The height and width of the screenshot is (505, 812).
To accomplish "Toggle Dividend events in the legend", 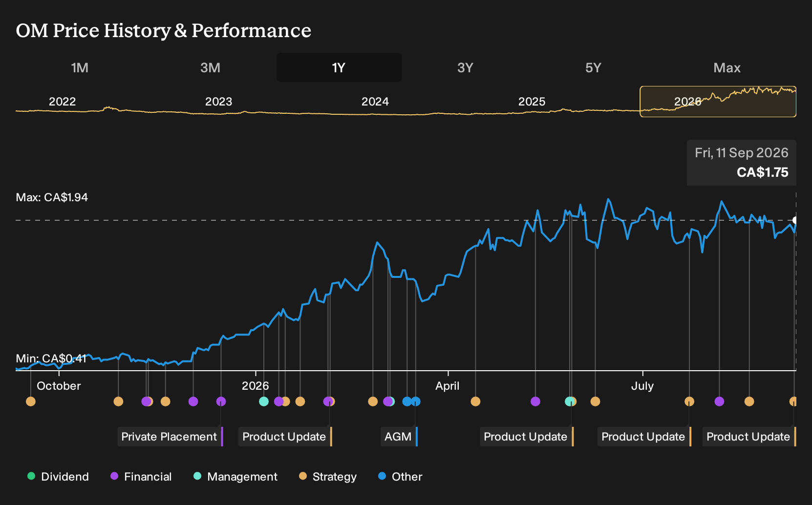I will tap(58, 477).
